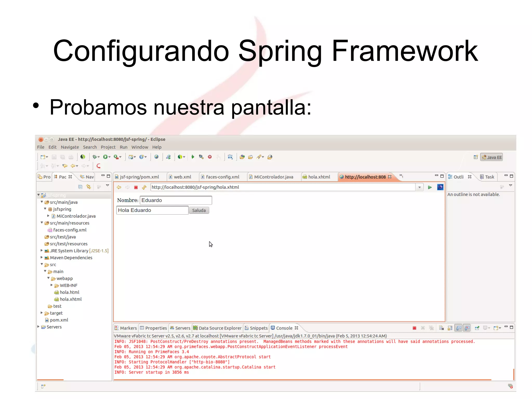The height and width of the screenshot is (399, 532).
Task: Expand Maven Dependencies node
Action: pyautogui.click(x=42, y=257)
